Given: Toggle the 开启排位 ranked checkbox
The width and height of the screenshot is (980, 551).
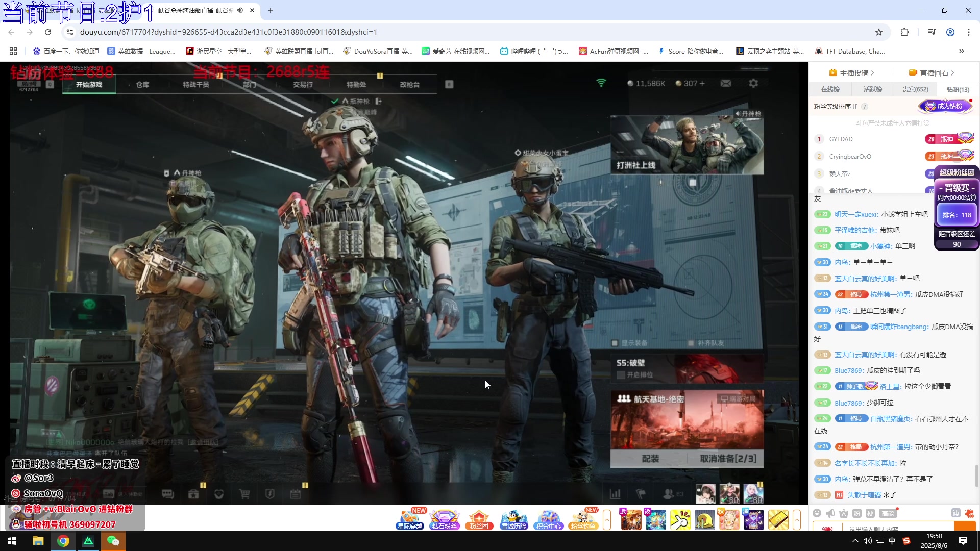Looking at the screenshot, I should click(621, 375).
